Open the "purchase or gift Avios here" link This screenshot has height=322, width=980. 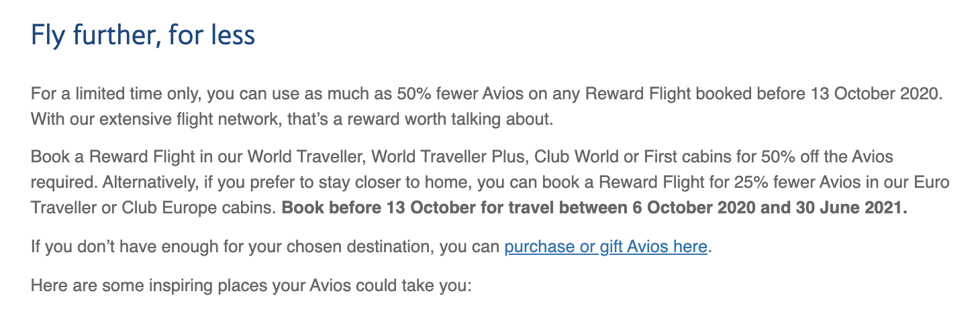click(x=605, y=247)
